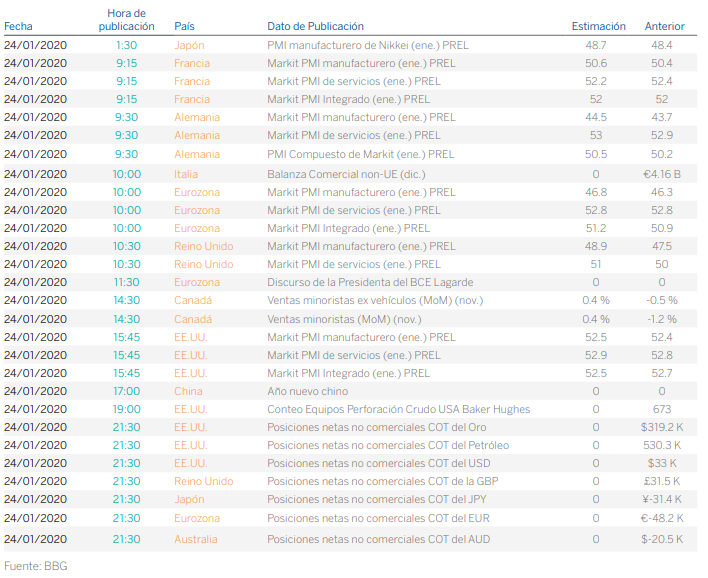Click the Fuente: BBG source note
This screenshot has height=578, width=708.
[x=35, y=566]
